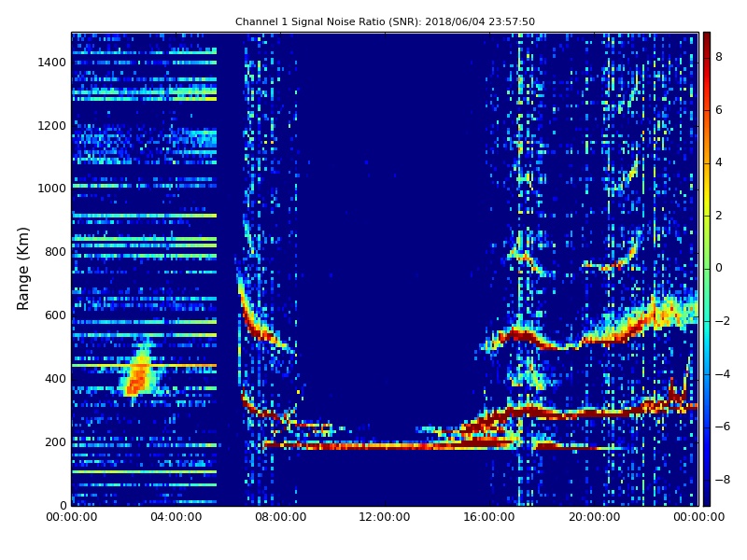This screenshot has width=747, height=560.
Task: Click the 400 range tick label
Action: (x=56, y=379)
